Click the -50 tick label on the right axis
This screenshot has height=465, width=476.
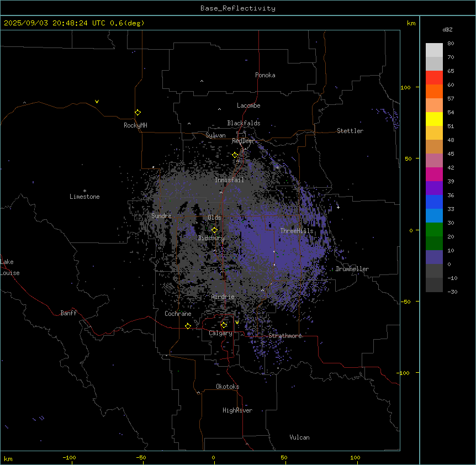(x=405, y=302)
